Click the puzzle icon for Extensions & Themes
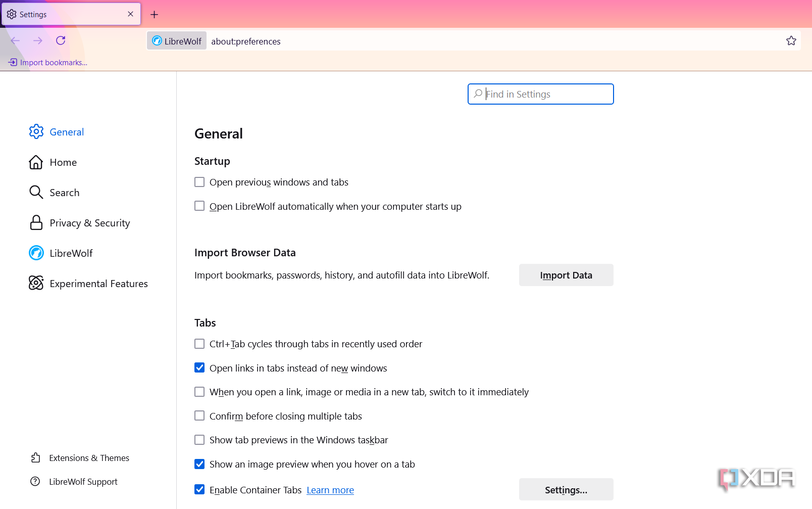The width and height of the screenshot is (812, 509). 35,457
